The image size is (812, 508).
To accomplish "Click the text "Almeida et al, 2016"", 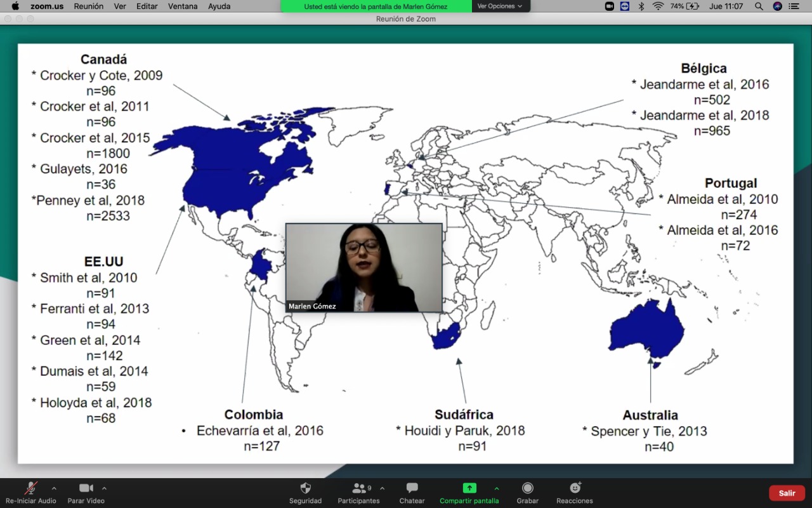I will pos(723,231).
